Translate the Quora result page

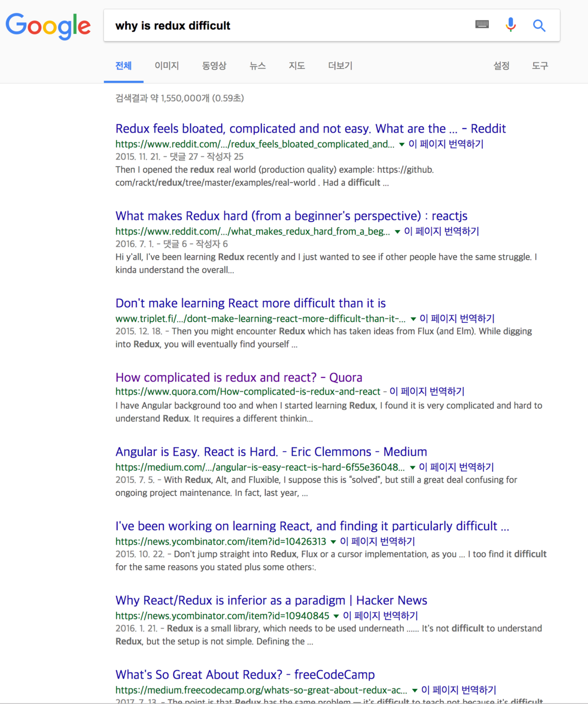(x=427, y=391)
